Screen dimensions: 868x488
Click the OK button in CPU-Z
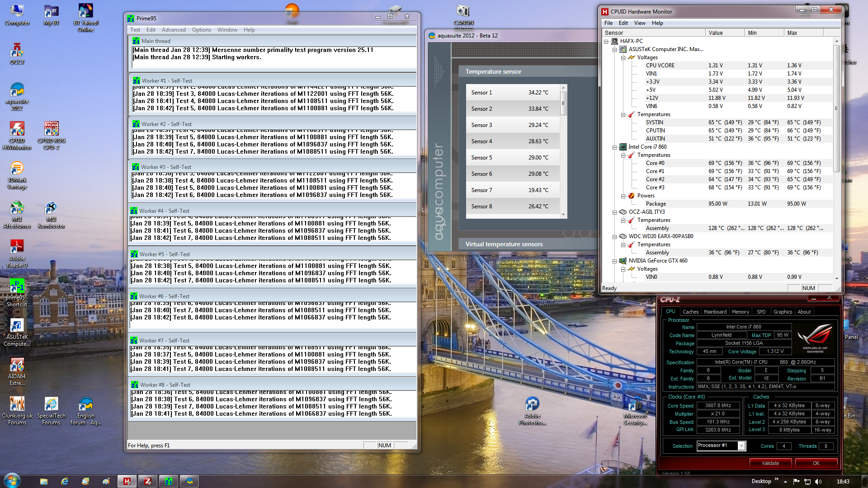816,463
